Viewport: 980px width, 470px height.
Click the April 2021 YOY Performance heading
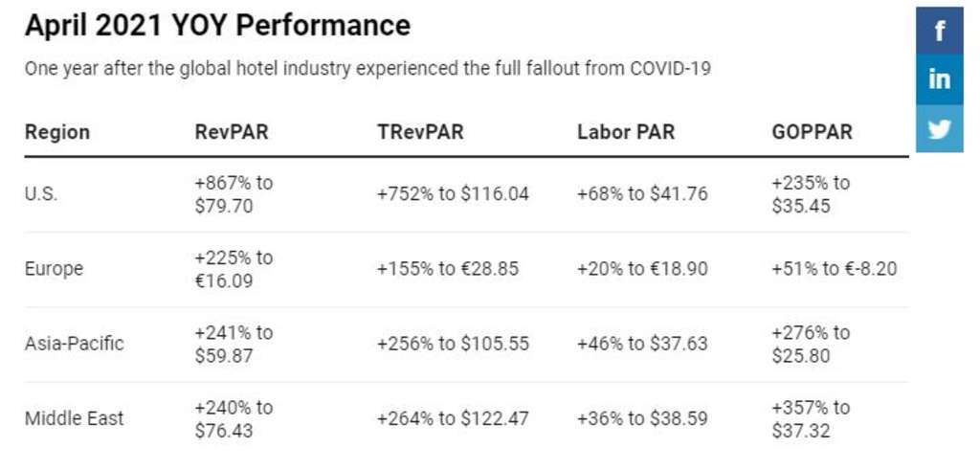[x=217, y=26]
